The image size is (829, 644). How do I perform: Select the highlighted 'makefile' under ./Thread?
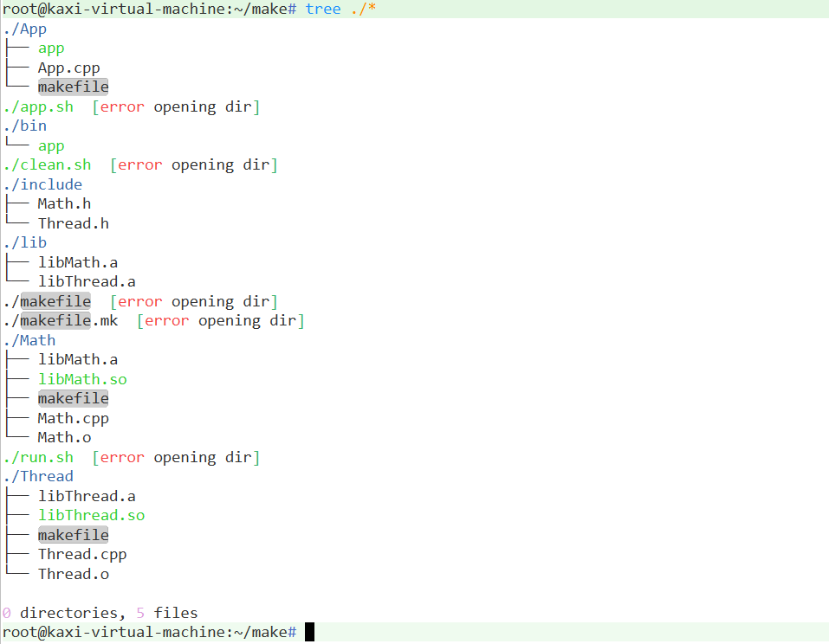[74, 535]
